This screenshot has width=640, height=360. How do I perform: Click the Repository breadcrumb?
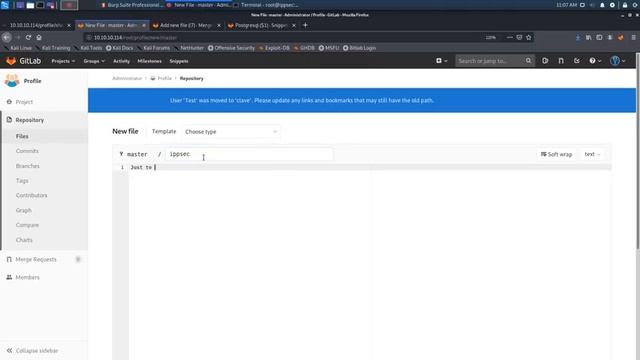tap(191, 78)
